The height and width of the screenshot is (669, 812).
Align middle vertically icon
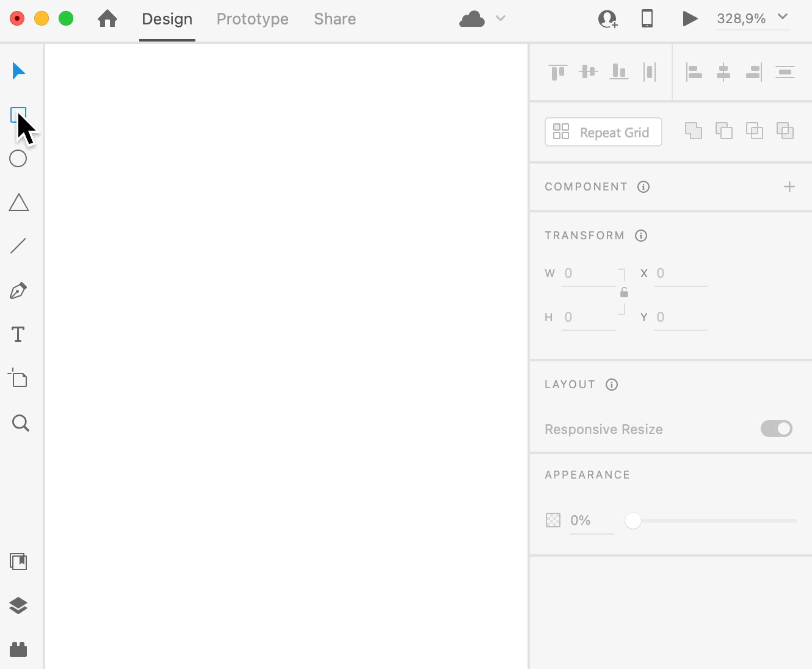coord(589,72)
